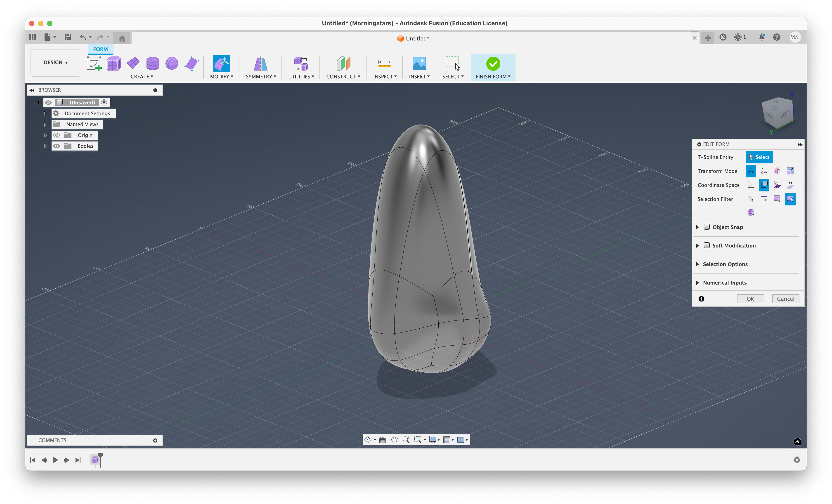Switch to the FORM tab

tap(100, 49)
